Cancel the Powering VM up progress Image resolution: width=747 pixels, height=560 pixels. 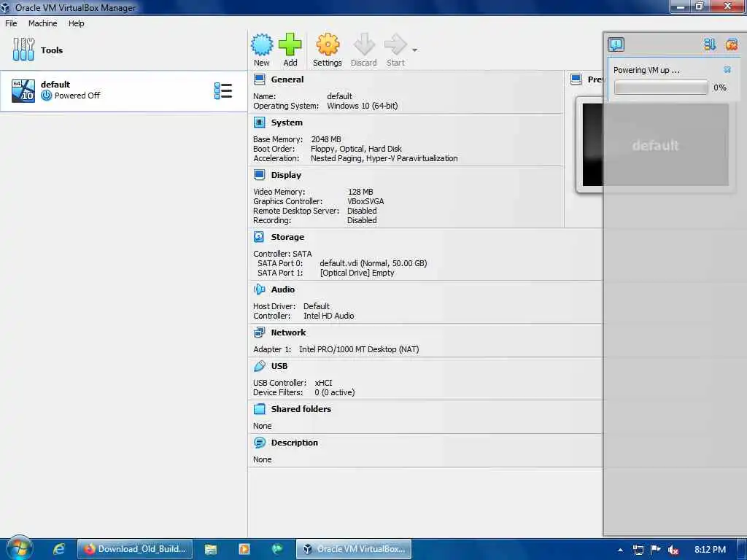pos(727,69)
